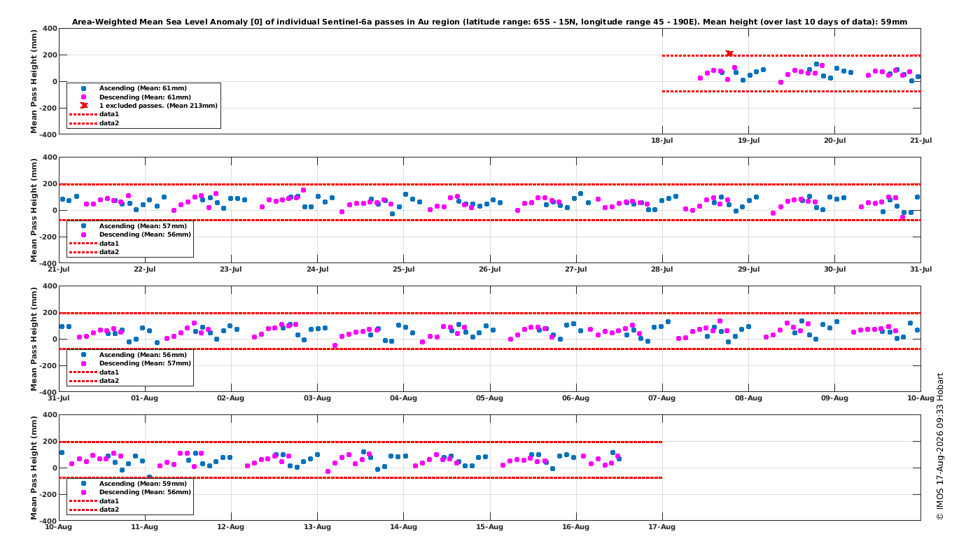Click the '04-Aug' axis tick label

(x=403, y=398)
